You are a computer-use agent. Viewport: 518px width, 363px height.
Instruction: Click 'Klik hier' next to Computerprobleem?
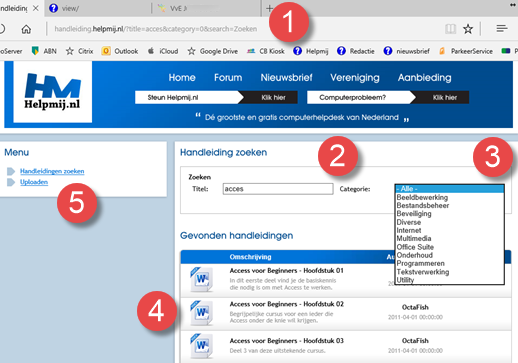tap(445, 97)
